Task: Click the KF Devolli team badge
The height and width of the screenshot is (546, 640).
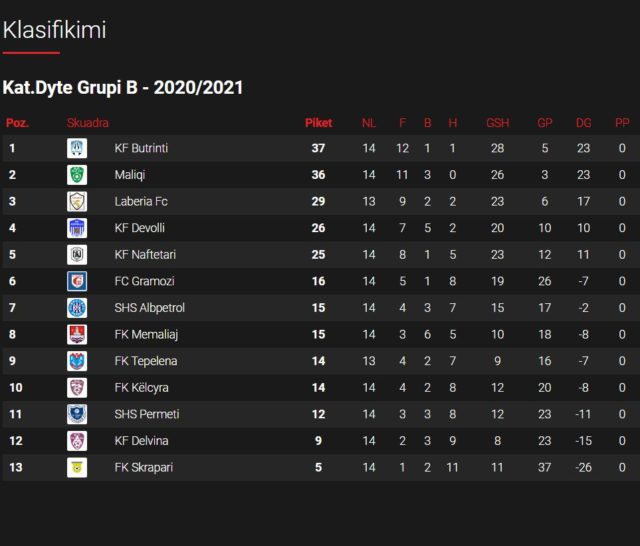Action: tap(77, 228)
